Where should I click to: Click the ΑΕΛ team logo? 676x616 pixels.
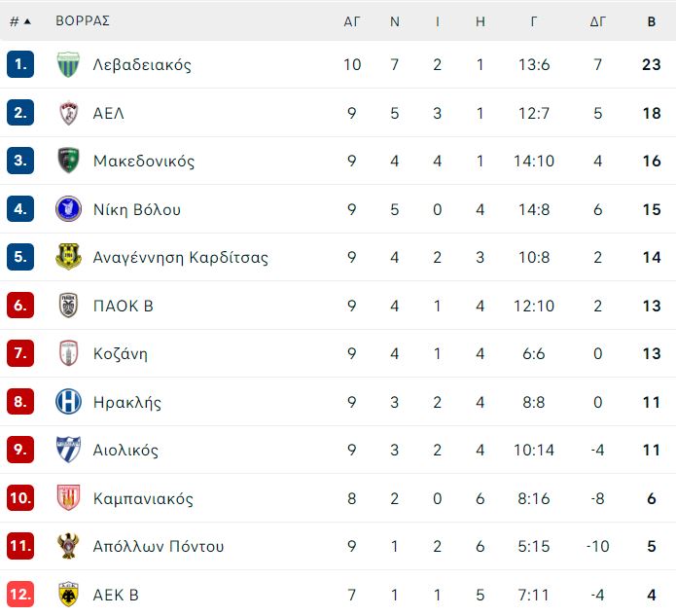point(68,113)
